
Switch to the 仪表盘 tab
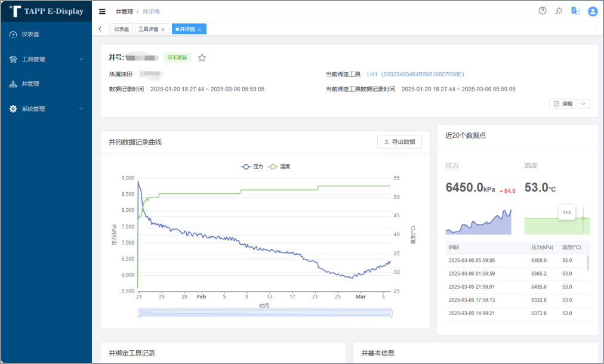tap(121, 29)
